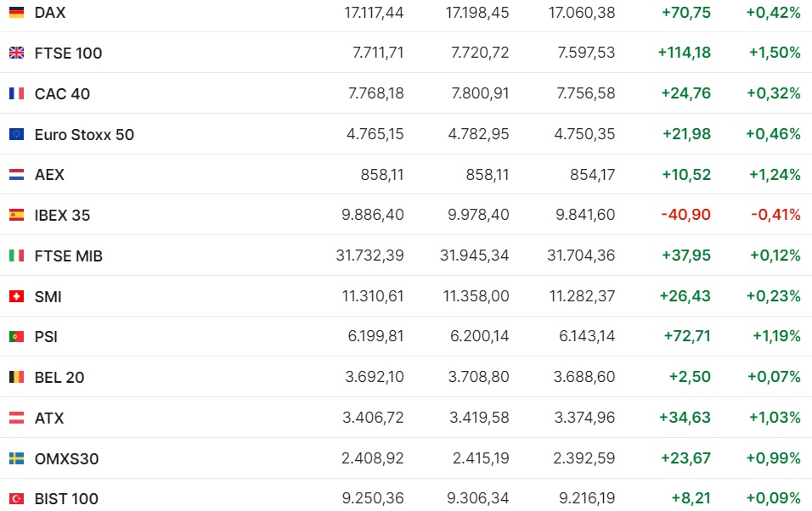Click the Swiss flag icon next to SMI
Screen dimensions: 812x511
17,296
